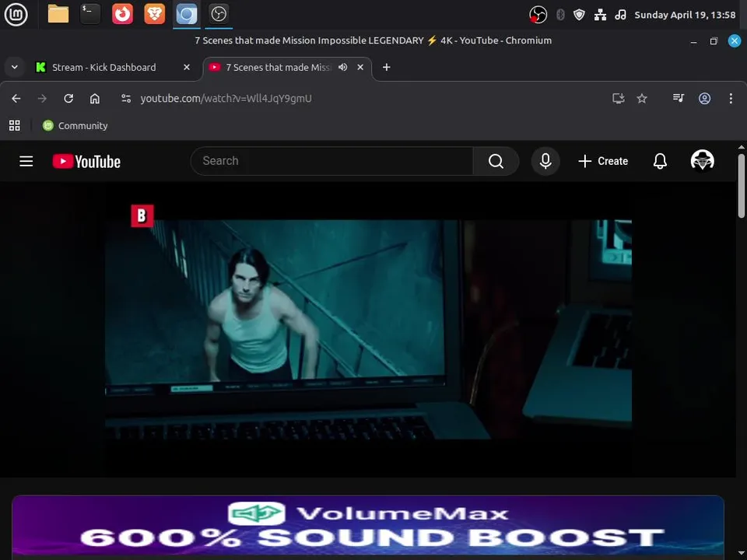Open the Chromium profile menu
This screenshot has height=560, width=747.
[705, 98]
